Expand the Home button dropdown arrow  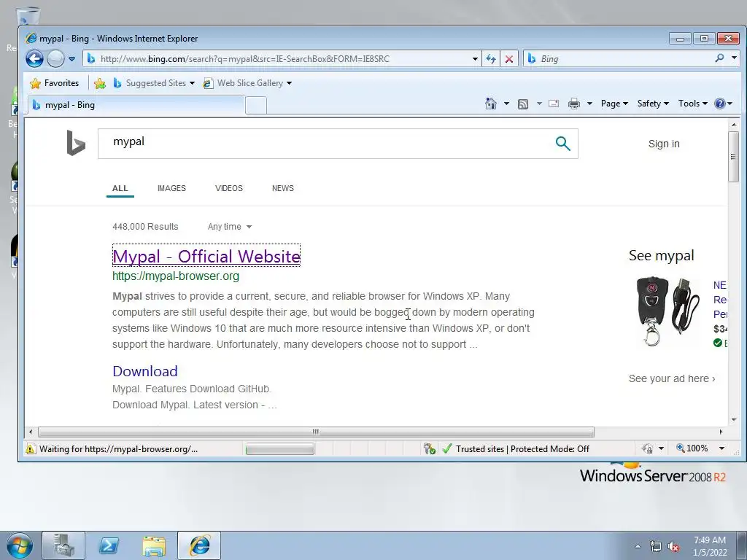pyautogui.click(x=506, y=104)
